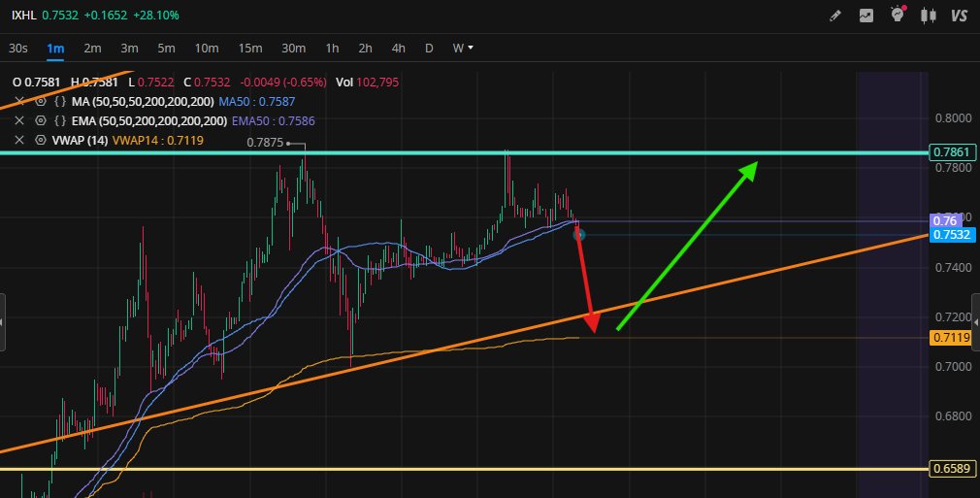Viewport: 980px width, 498px height.
Task: Toggle visibility of EMA indicator
Action: click(x=41, y=120)
